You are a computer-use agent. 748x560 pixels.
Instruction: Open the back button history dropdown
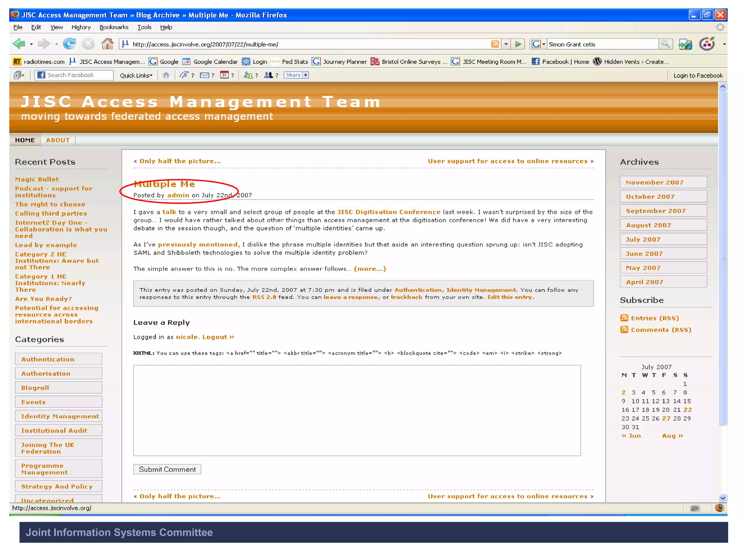click(31, 44)
